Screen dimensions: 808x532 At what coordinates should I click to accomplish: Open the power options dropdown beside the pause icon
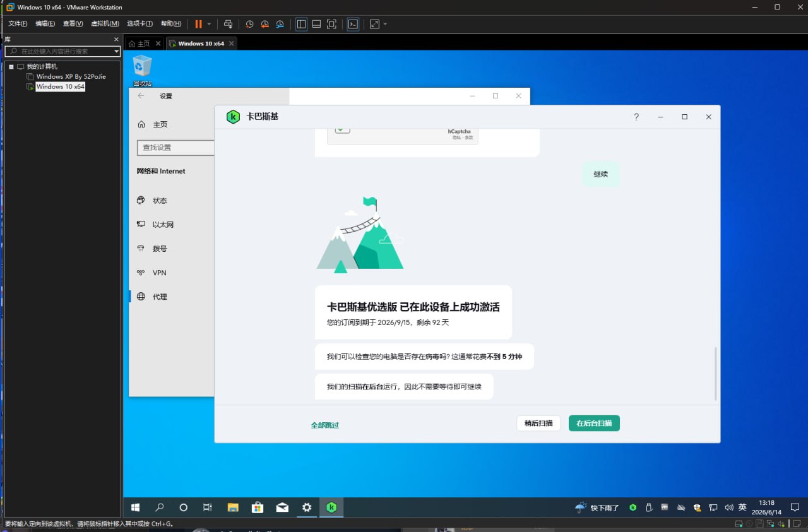tap(209, 24)
